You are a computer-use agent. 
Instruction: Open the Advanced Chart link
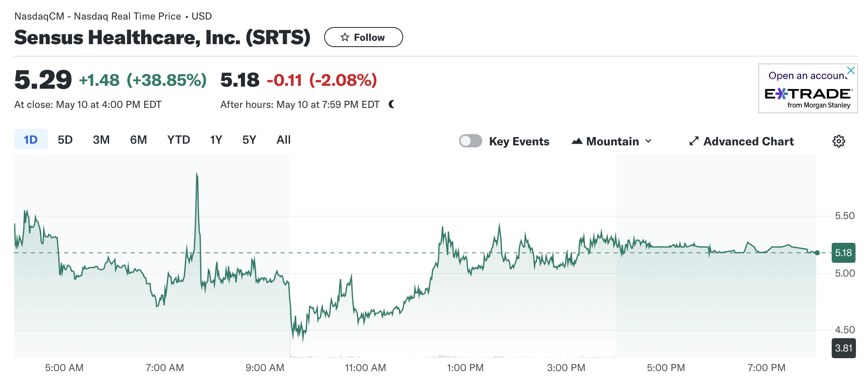741,141
